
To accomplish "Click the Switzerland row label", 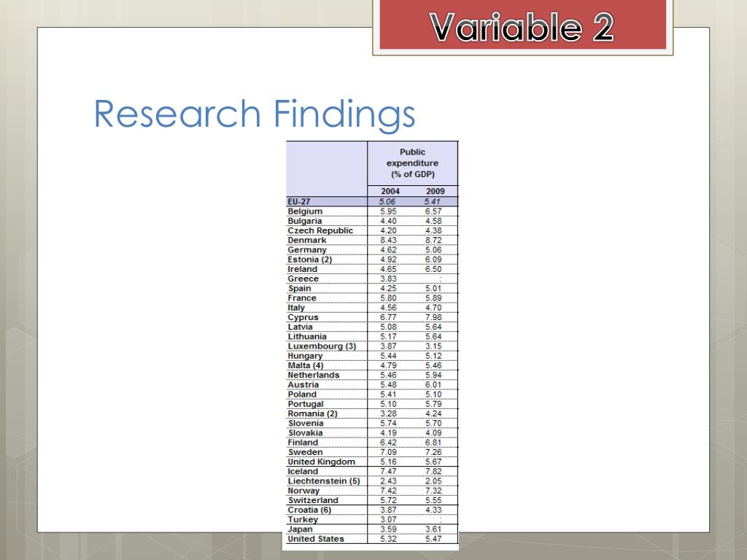I will 313,500.
